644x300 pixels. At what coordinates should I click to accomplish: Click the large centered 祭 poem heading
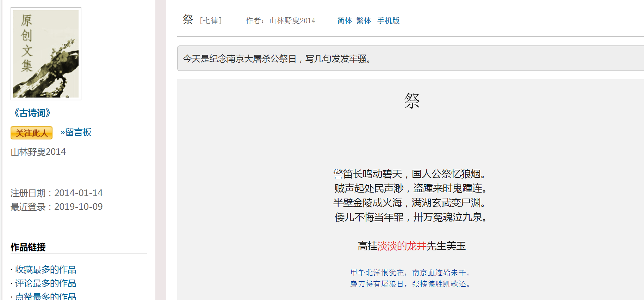coord(411,101)
